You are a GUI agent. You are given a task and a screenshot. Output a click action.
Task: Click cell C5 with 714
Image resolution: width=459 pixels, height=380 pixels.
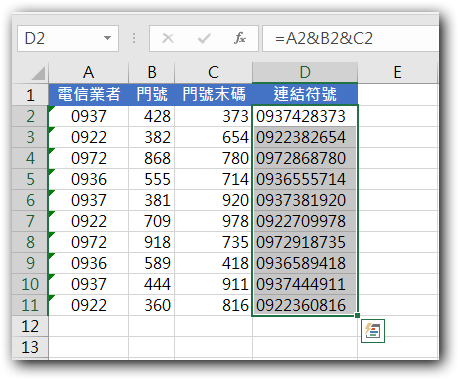(213, 179)
